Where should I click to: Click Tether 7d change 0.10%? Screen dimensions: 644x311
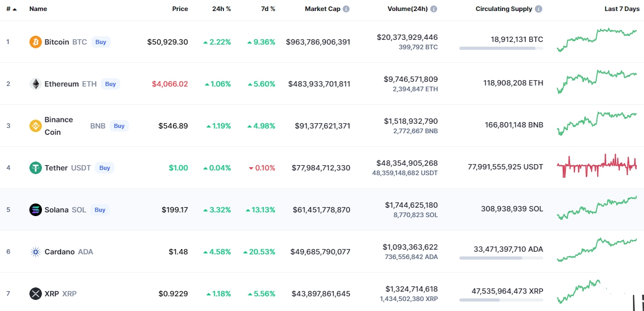point(262,168)
